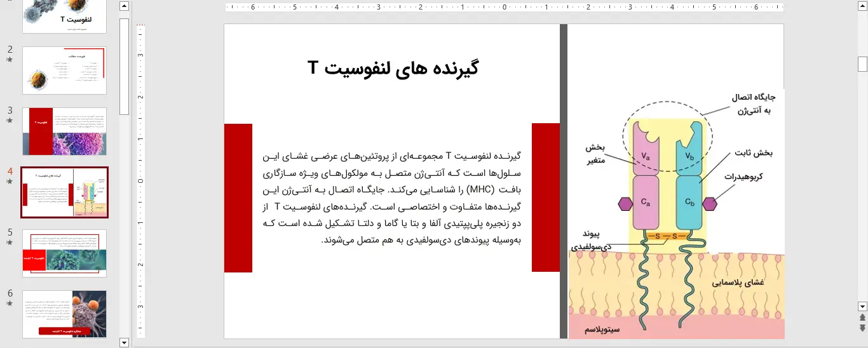Click the orange slide number 4 label
This screenshot has width=868, height=348.
10,171
